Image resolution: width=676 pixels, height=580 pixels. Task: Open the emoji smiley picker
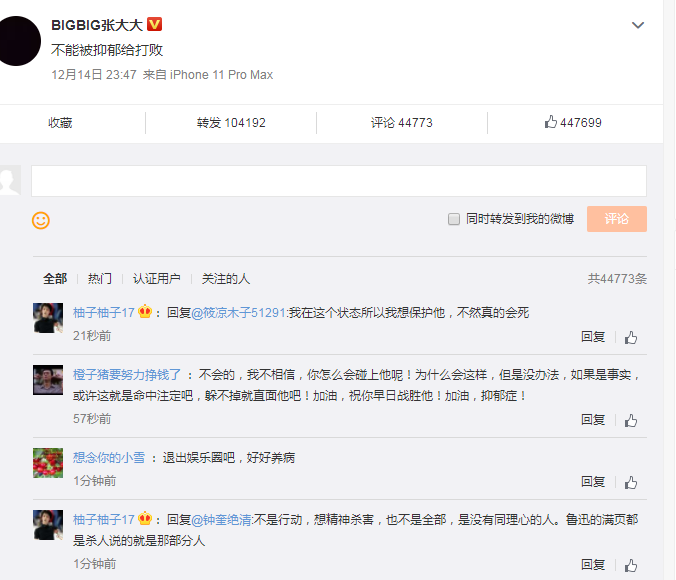[x=41, y=220]
